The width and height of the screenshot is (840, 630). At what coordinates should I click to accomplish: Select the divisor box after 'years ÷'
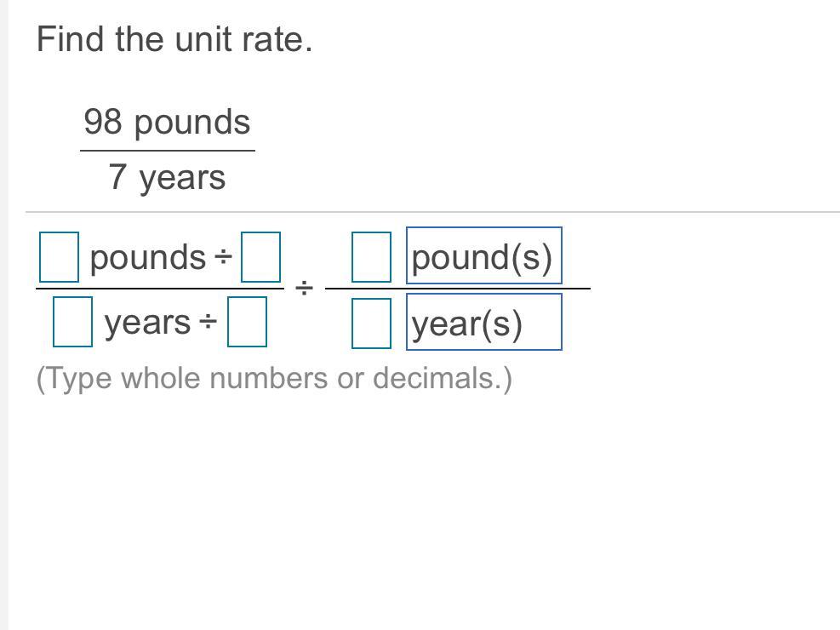(247, 322)
